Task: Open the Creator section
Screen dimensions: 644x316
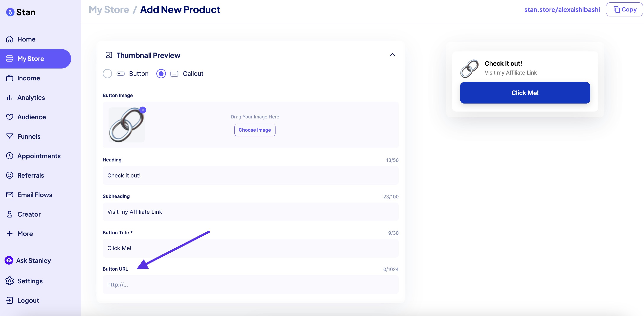Action: pos(29,214)
